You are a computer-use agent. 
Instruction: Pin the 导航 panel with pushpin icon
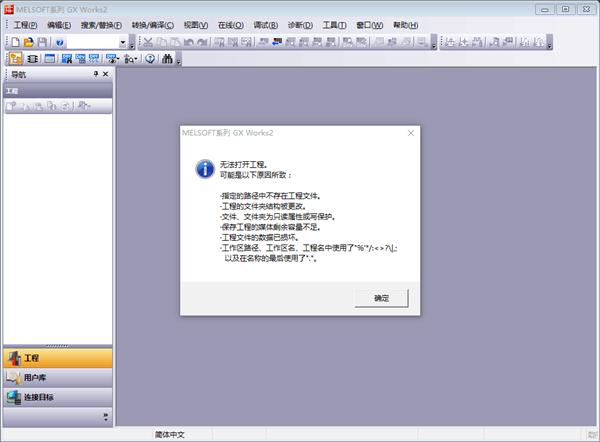coord(96,74)
